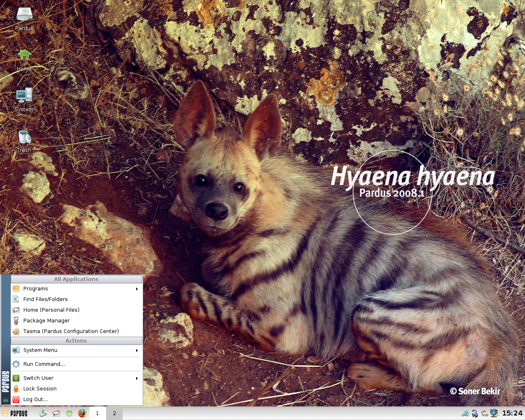
Task: Open the System desktop icon
Action: 24,100
